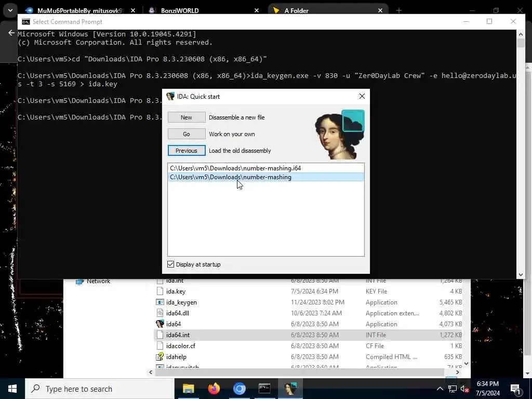Switch to the A Folder browser tab
This screenshot has height=399, width=532.
click(296, 10)
